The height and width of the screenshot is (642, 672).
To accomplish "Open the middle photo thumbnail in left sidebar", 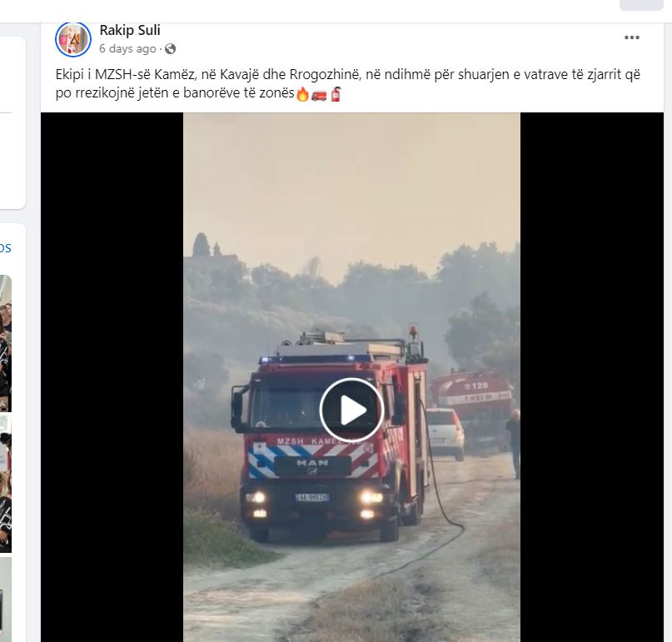I will tap(6, 483).
